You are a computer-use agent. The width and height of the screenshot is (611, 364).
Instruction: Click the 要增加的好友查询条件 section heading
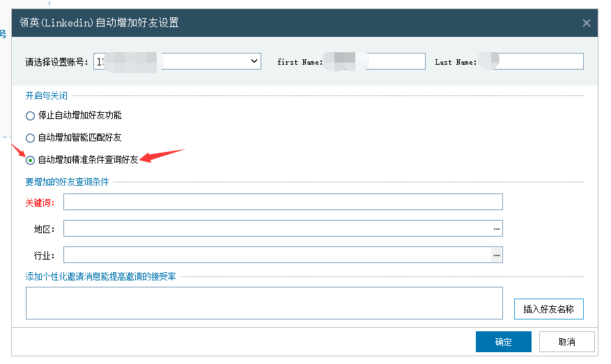pos(67,182)
